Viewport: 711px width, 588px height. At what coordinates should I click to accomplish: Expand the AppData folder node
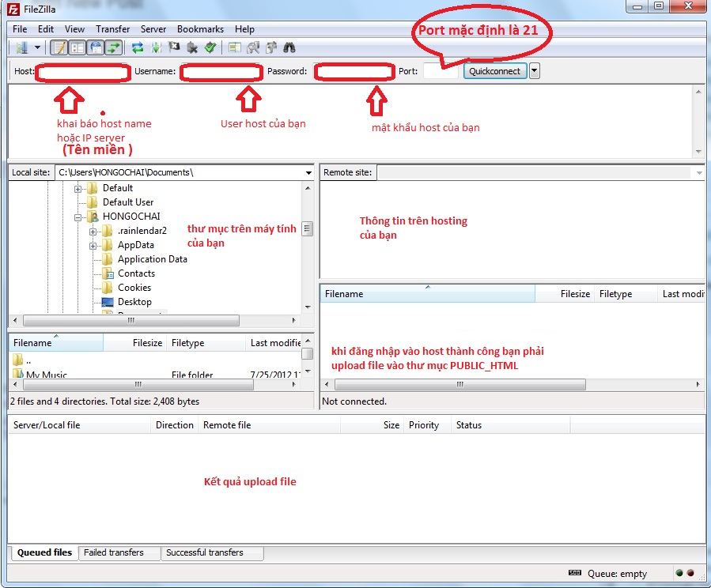pos(93,246)
